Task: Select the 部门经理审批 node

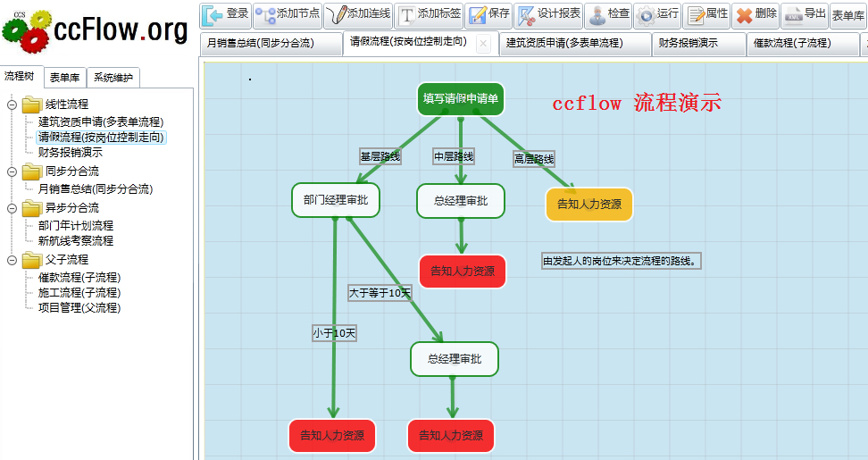Action: pos(336,200)
